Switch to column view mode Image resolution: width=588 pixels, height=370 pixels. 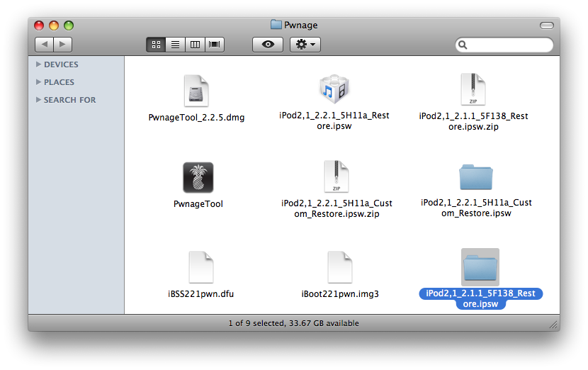pos(194,45)
